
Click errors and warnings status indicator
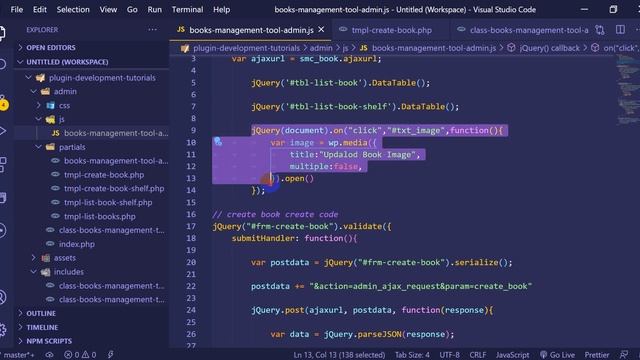click(x=80, y=355)
